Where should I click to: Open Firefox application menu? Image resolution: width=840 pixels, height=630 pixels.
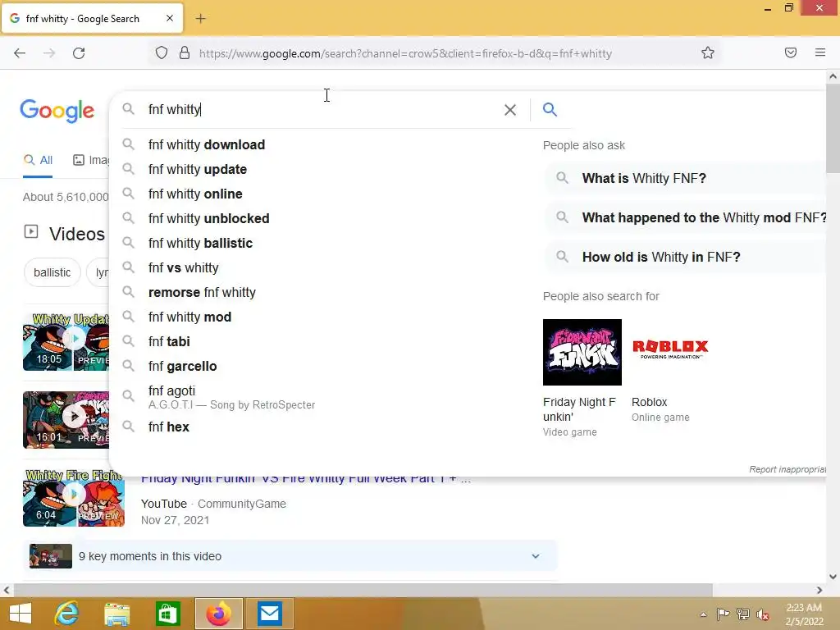click(x=820, y=52)
